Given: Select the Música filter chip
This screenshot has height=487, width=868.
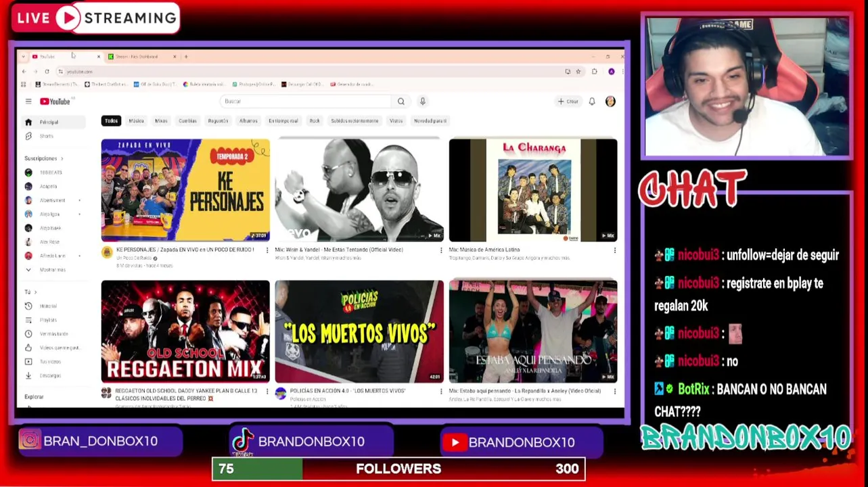Looking at the screenshot, I should coord(136,121).
